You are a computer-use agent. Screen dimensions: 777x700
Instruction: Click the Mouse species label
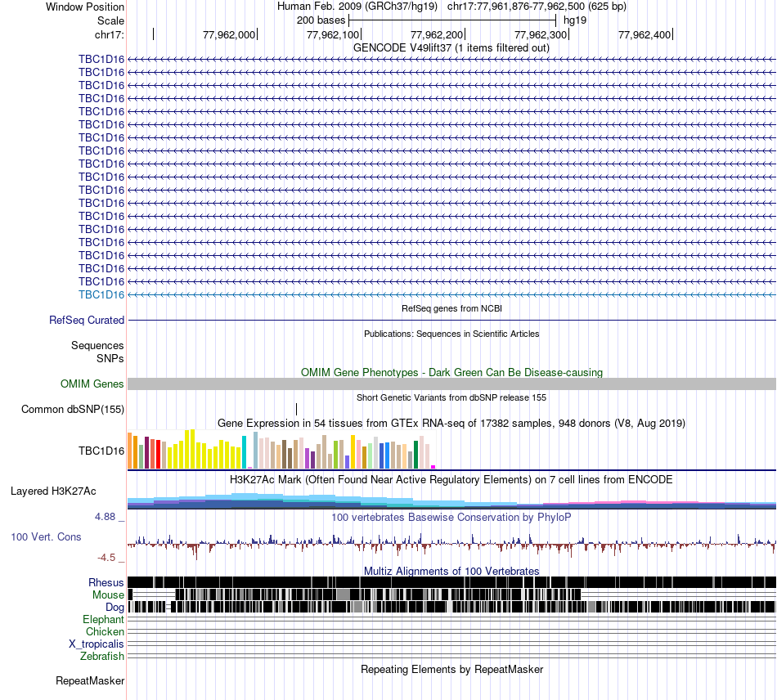pos(108,595)
